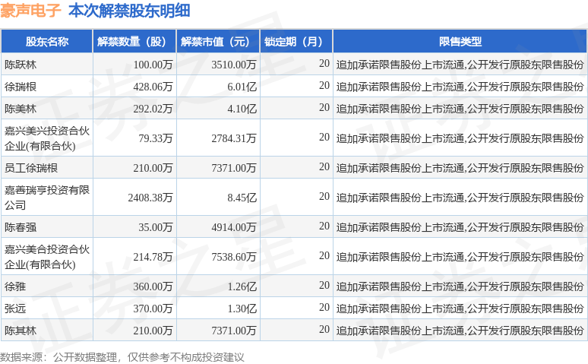588x364 pixels.
Task: Click lock period '20' in 214.78万 row
Action: point(324,255)
